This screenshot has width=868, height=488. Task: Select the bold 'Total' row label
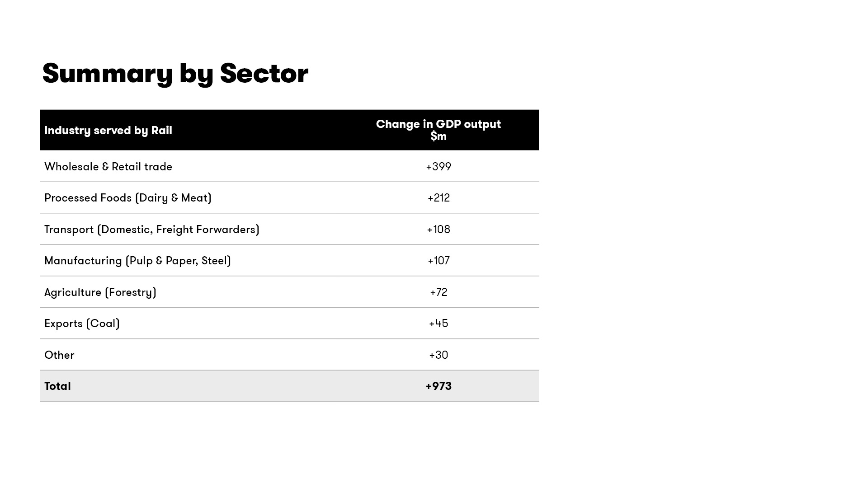(x=57, y=386)
